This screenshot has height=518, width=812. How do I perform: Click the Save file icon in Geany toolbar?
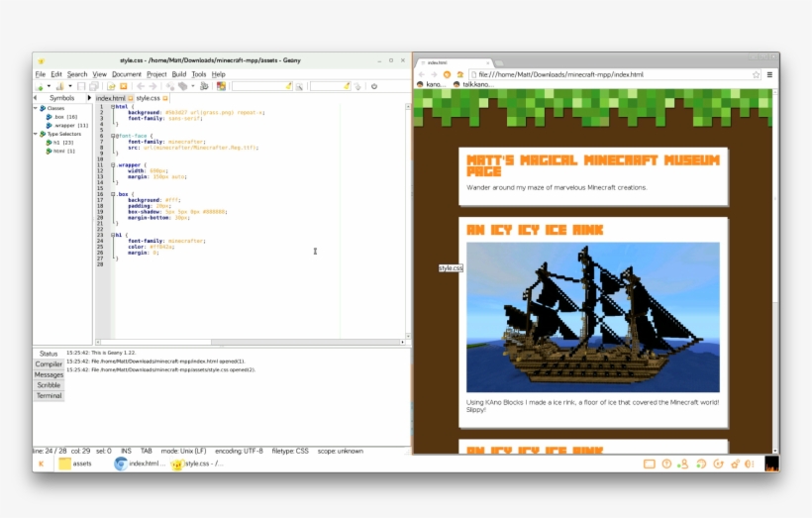tap(81, 86)
